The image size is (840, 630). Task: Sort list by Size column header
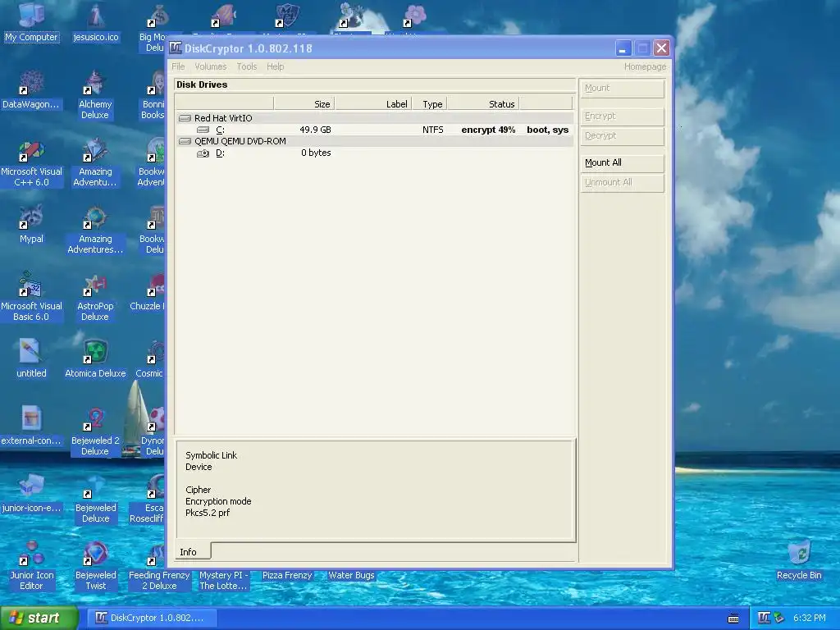304,104
